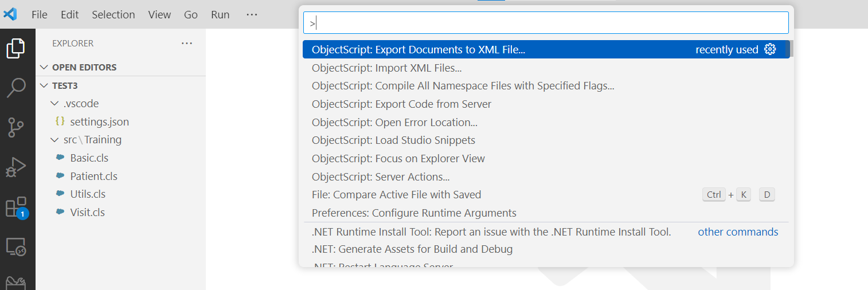The width and height of the screenshot is (868, 290).
Task: Click in the command palette input field
Action: 545,23
